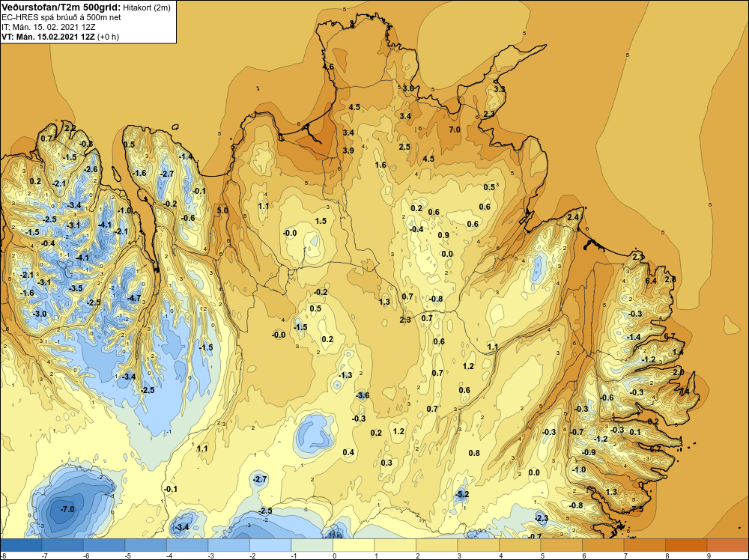Select the legend swatch between -6 and -5
The image size is (749, 560).
pos(104,545)
